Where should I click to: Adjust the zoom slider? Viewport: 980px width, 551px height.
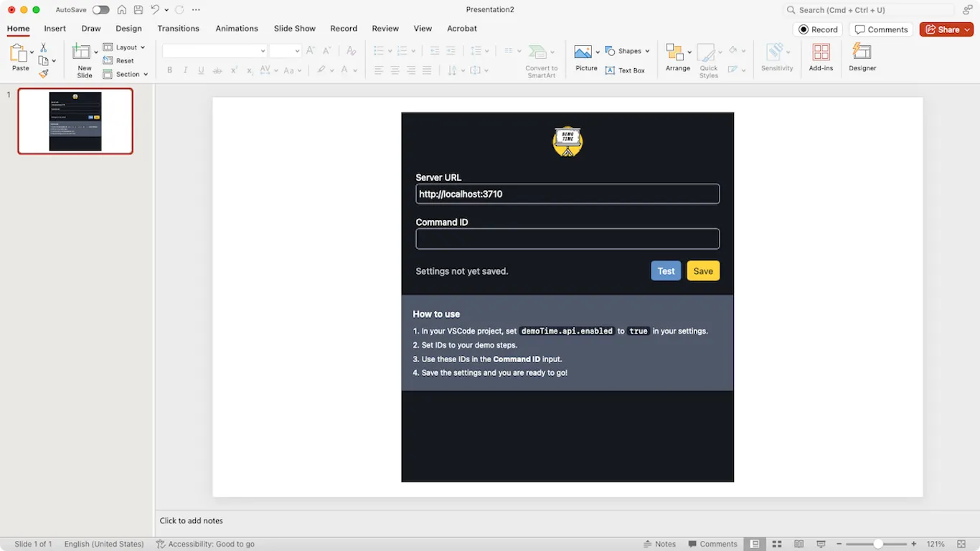[877, 544]
